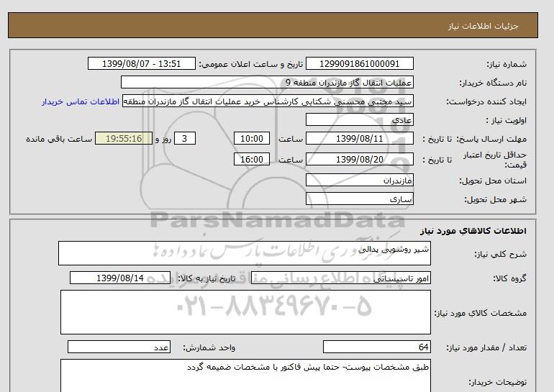Click the label نام دستگاه خریدار
554x392 pixels.
coord(493,83)
